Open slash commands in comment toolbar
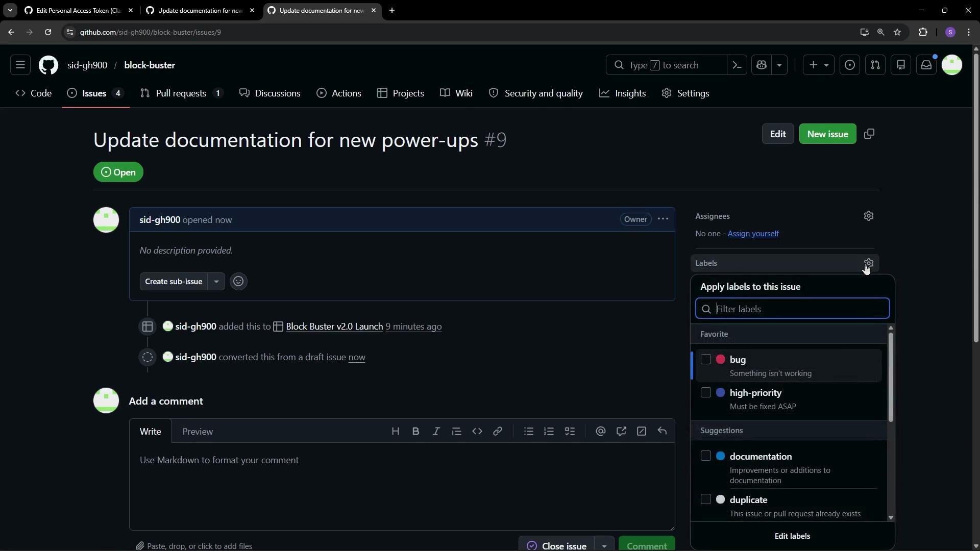This screenshot has height=551, width=980. tap(642, 432)
